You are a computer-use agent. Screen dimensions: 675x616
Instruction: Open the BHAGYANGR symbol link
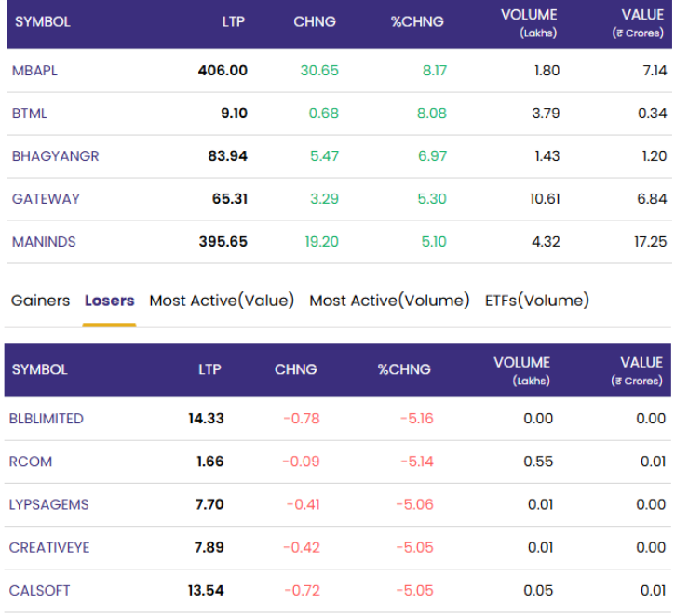(56, 156)
